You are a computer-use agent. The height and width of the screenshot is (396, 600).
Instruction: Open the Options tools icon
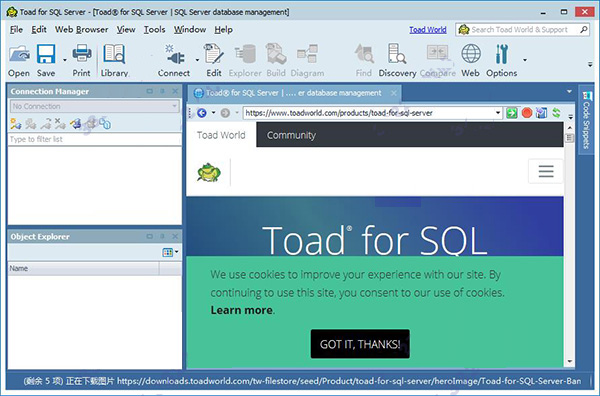pyautogui.click(x=502, y=54)
